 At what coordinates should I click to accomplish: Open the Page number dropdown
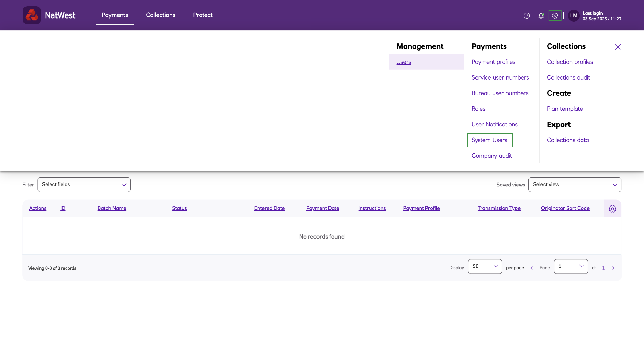point(571,266)
